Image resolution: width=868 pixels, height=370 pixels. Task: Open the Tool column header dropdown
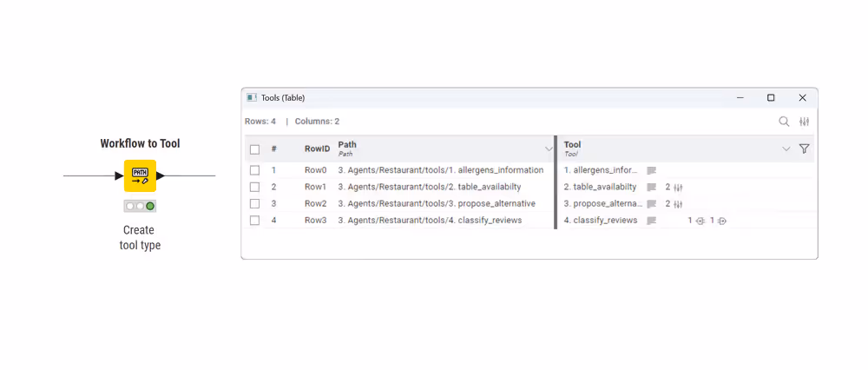click(x=786, y=149)
